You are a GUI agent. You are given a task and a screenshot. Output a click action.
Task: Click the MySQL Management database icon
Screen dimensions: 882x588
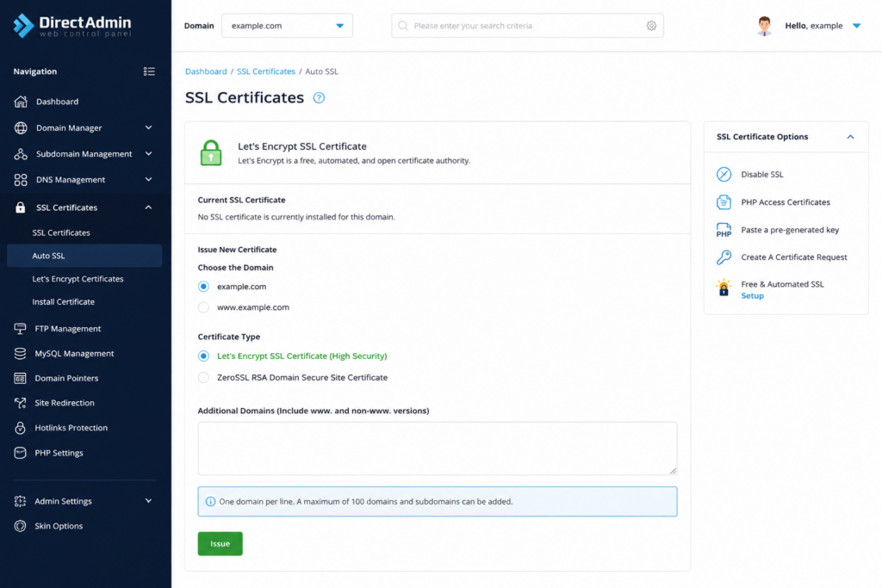click(21, 353)
